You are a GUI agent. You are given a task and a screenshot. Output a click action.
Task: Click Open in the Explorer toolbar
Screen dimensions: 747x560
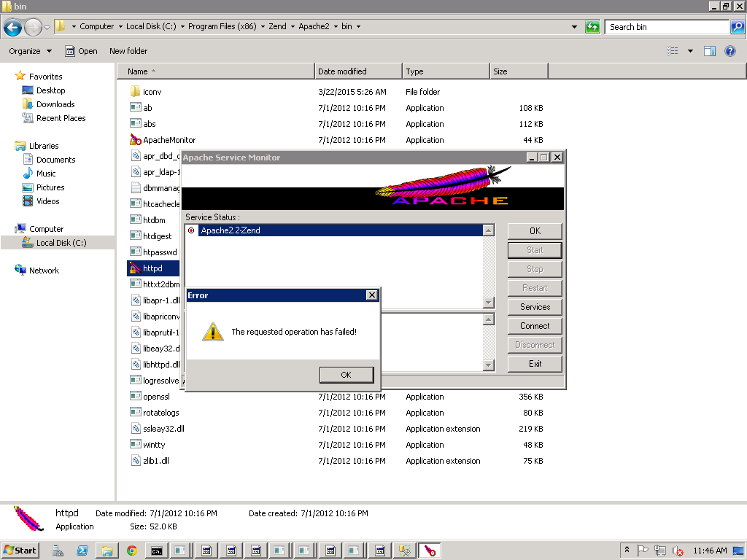coord(81,51)
